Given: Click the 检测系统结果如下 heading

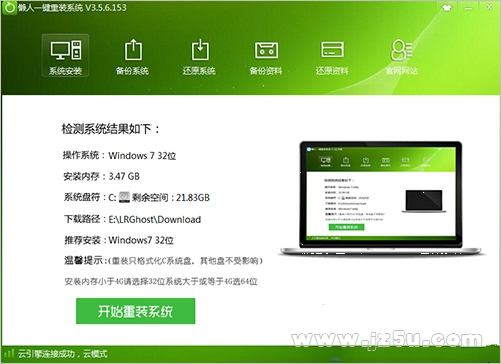Looking at the screenshot, I should point(111,129).
